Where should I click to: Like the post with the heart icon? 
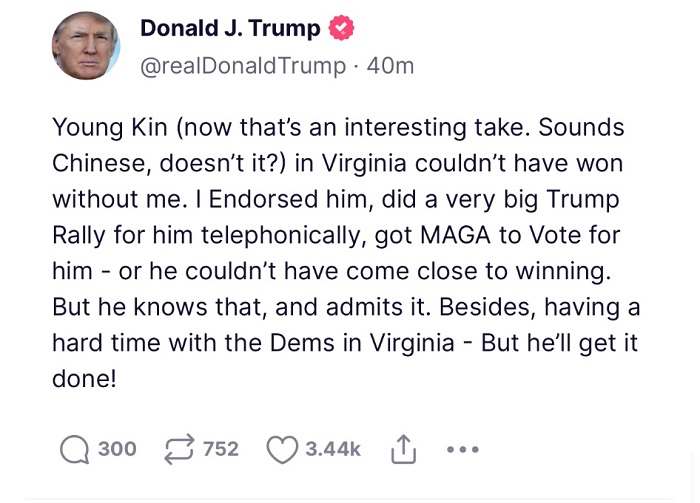(281, 450)
